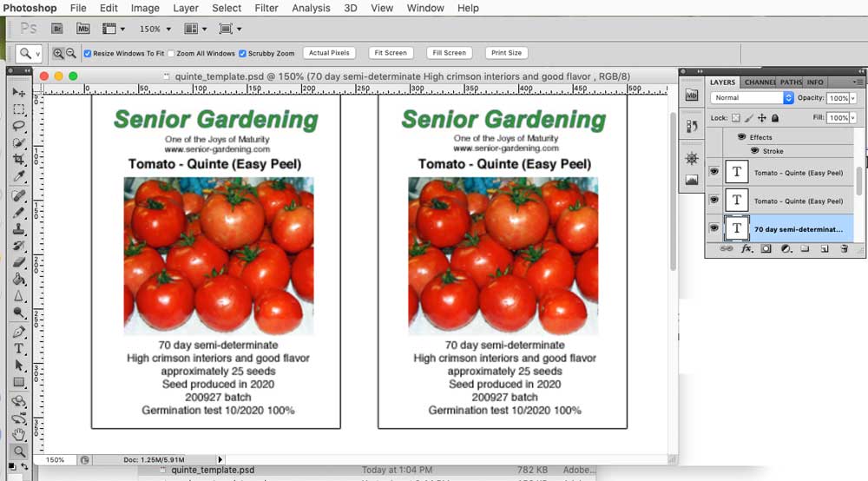The height and width of the screenshot is (481, 868).
Task: Open the History panel icon
Action: pos(692,127)
